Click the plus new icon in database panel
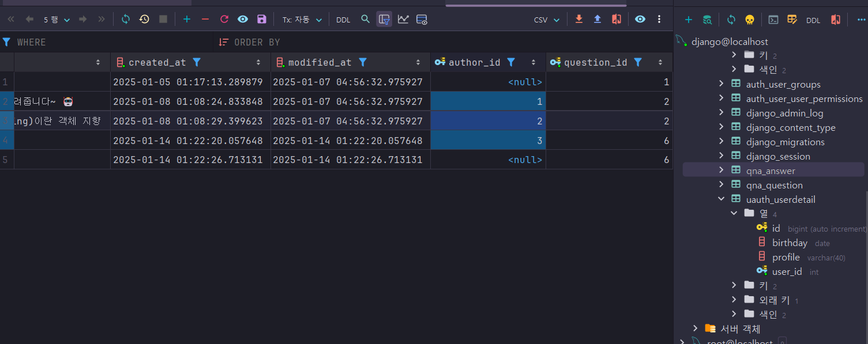Viewport: 868px width, 344px height. click(x=688, y=20)
